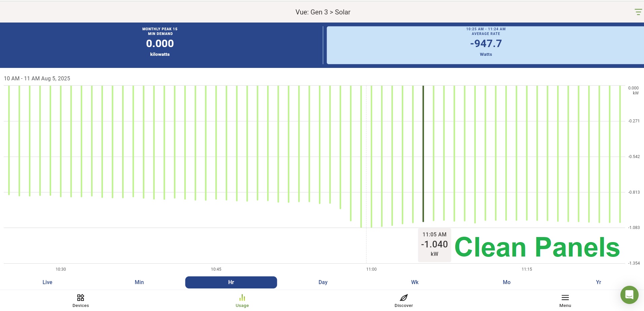Switch to Mo time scale
Screen dimensions: 644x311
(507, 282)
